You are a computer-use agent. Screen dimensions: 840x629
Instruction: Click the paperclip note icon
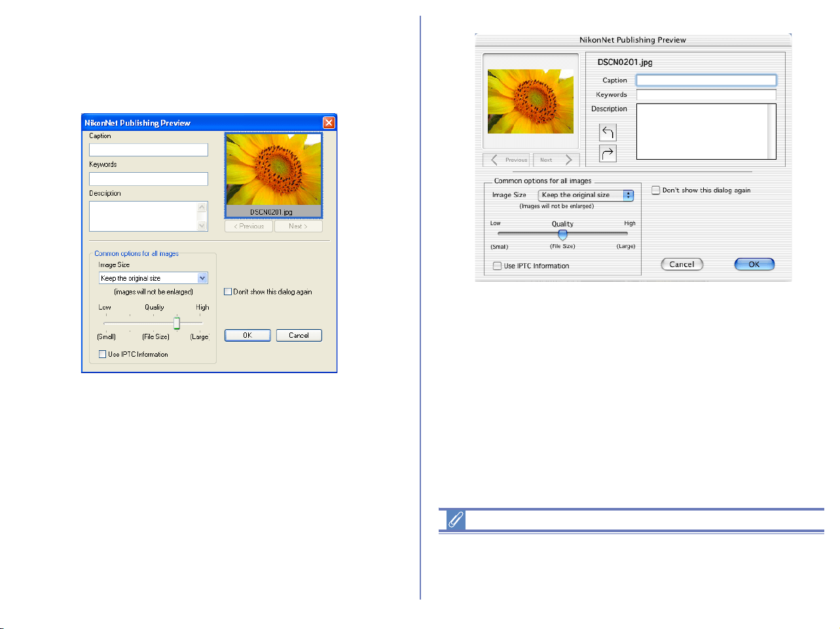[x=456, y=520]
